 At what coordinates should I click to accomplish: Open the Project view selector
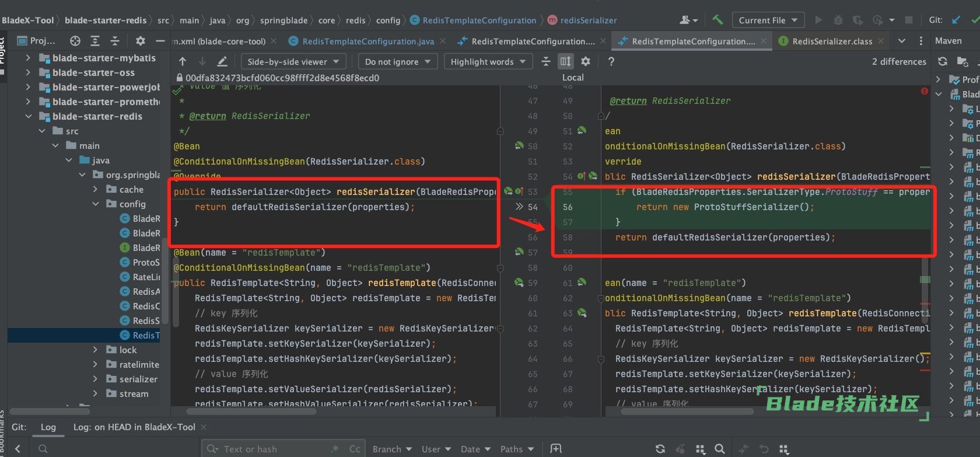37,41
